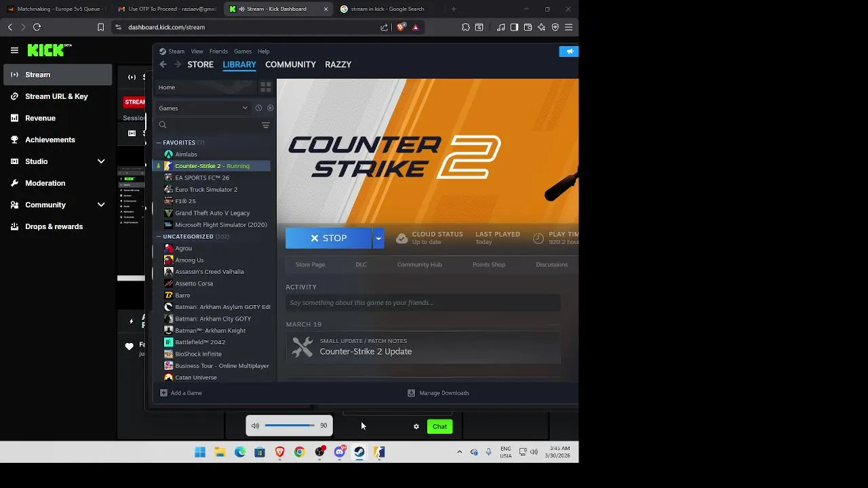The height and width of the screenshot is (488, 868).
Task: Open Counter-Strike 2 Store Page link
Action: click(310, 264)
